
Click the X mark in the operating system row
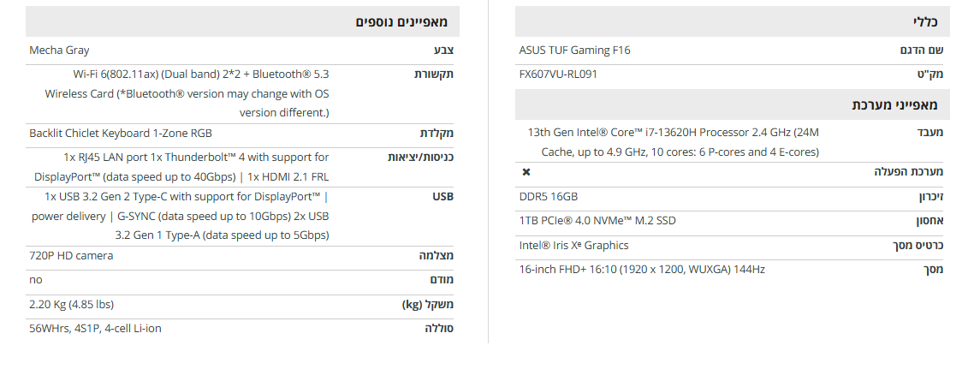point(526,172)
